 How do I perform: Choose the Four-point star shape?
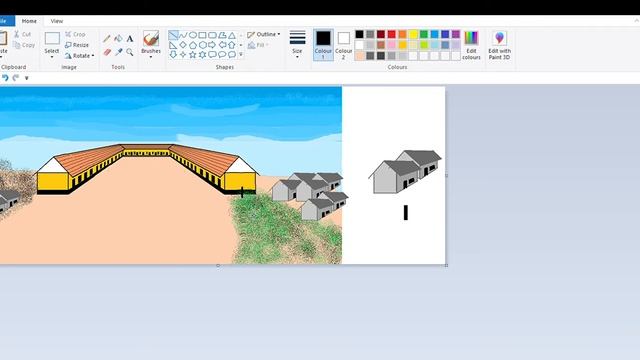(x=183, y=54)
